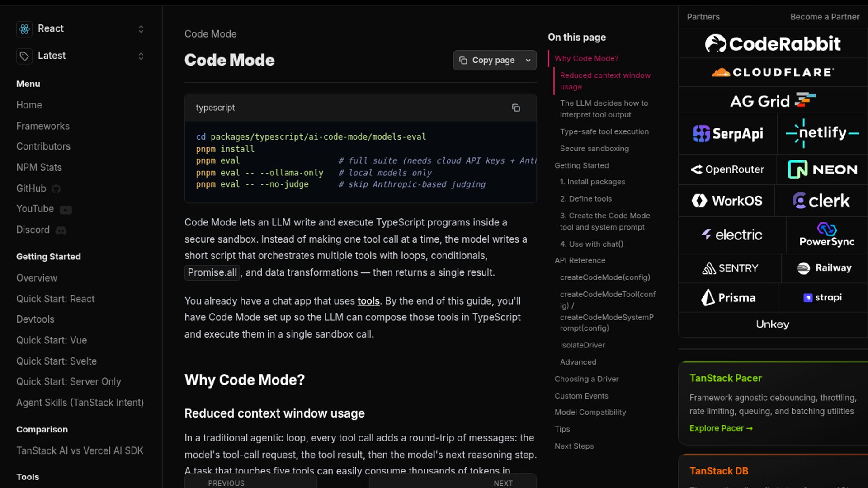Expand the React framework selector

tap(141, 29)
